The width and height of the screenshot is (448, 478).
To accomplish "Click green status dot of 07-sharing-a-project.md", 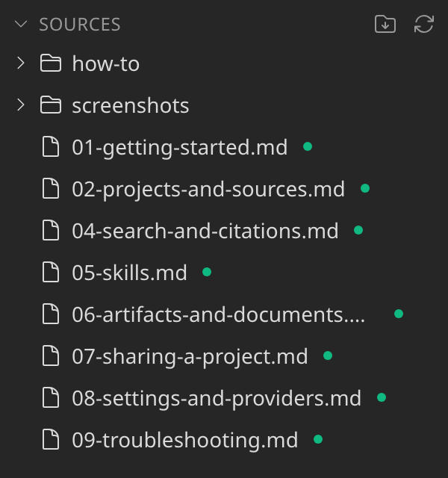I will point(328,356).
